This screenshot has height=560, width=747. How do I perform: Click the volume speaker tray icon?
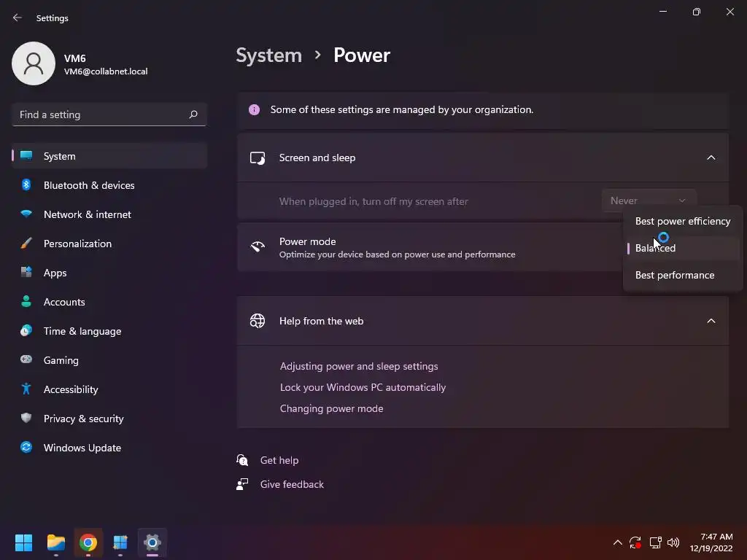(x=673, y=542)
